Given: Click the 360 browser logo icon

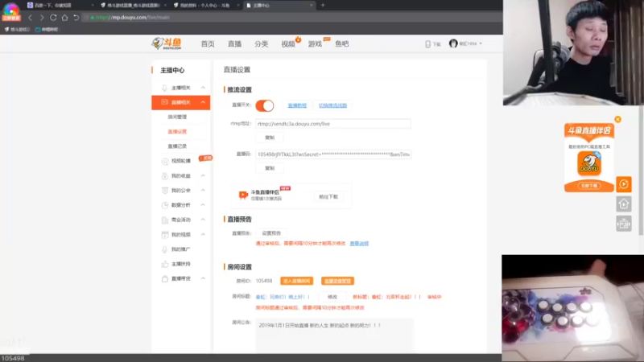Looking at the screenshot, I should tap(11, 11).
